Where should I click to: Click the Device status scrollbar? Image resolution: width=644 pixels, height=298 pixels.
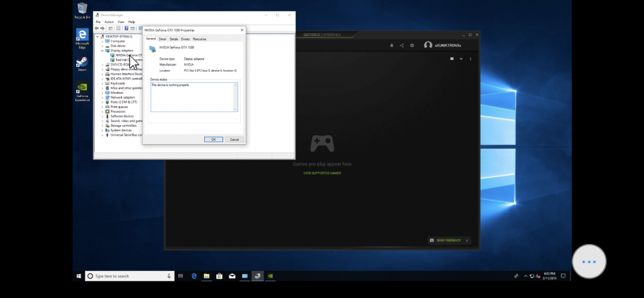pos(235,97)
